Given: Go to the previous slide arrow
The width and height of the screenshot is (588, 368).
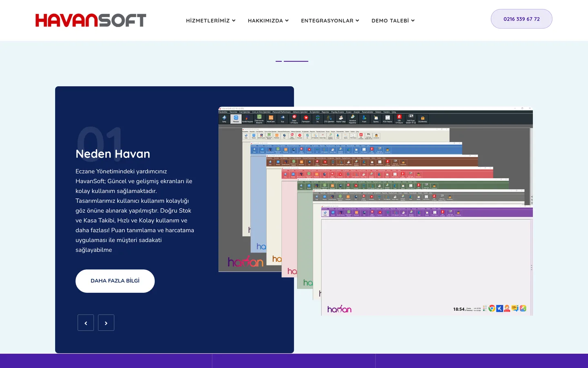Looking at the screenshot, I should [x=86, y=323].
